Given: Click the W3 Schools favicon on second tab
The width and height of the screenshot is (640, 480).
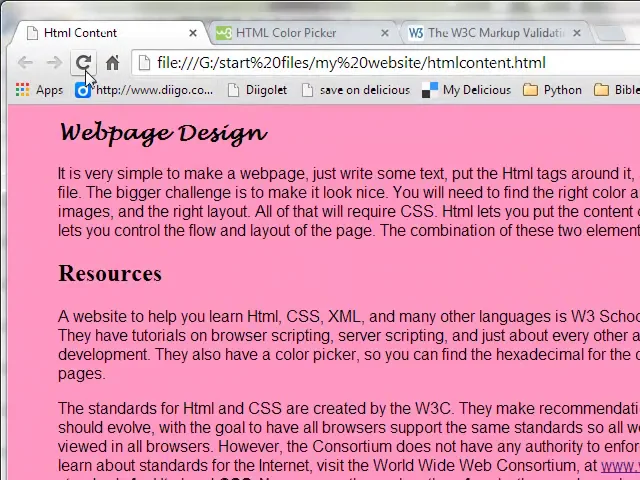Looking at the screenshot, I should 224,33.
